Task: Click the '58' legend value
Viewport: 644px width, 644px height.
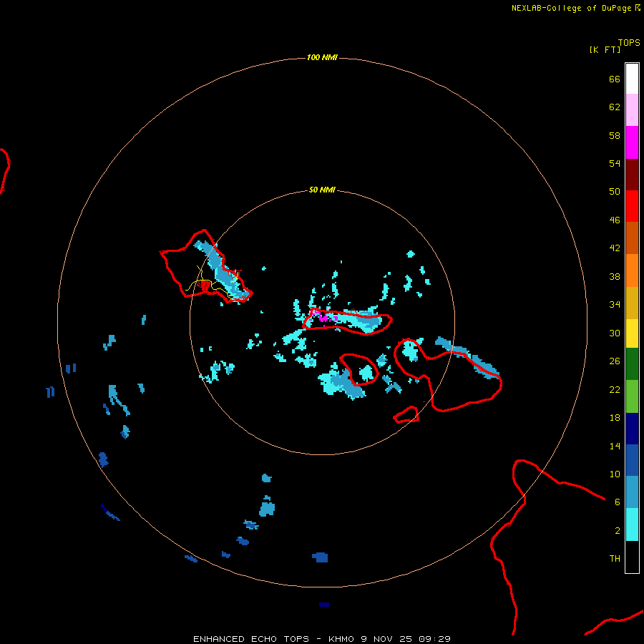Action: (x=615, y=135)
